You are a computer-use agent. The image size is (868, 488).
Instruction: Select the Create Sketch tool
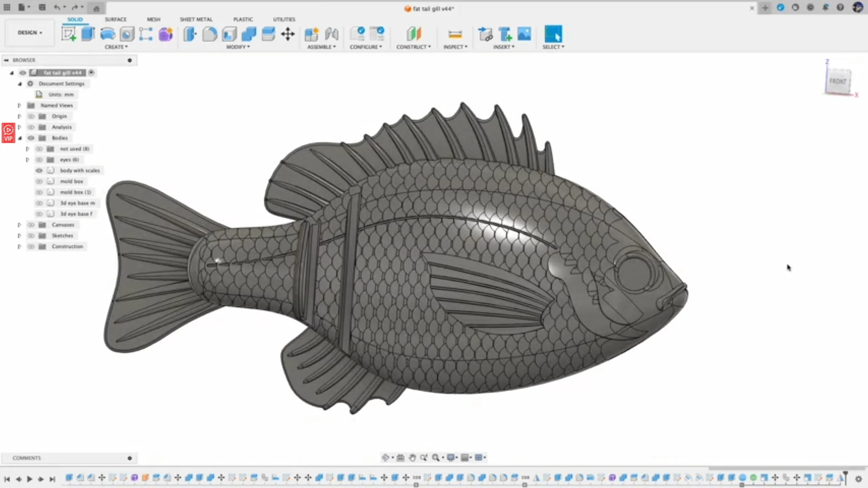tap(69, 34)
